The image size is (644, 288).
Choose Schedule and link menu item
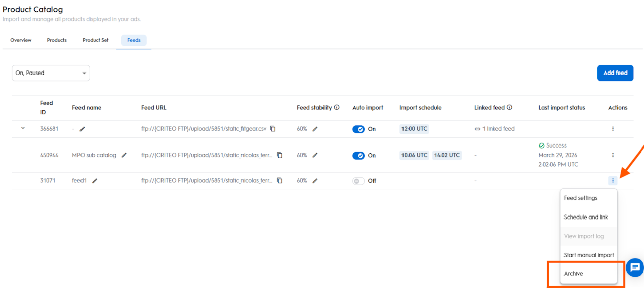point(589,217)
